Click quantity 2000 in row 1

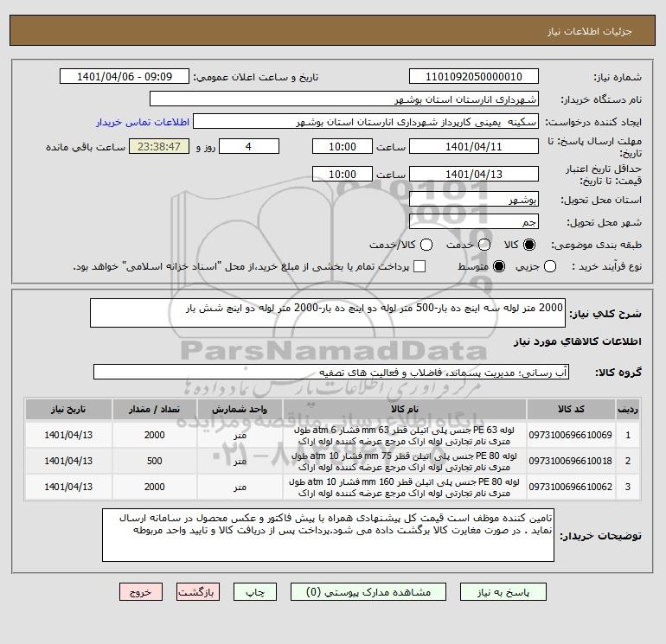(154, 435)
